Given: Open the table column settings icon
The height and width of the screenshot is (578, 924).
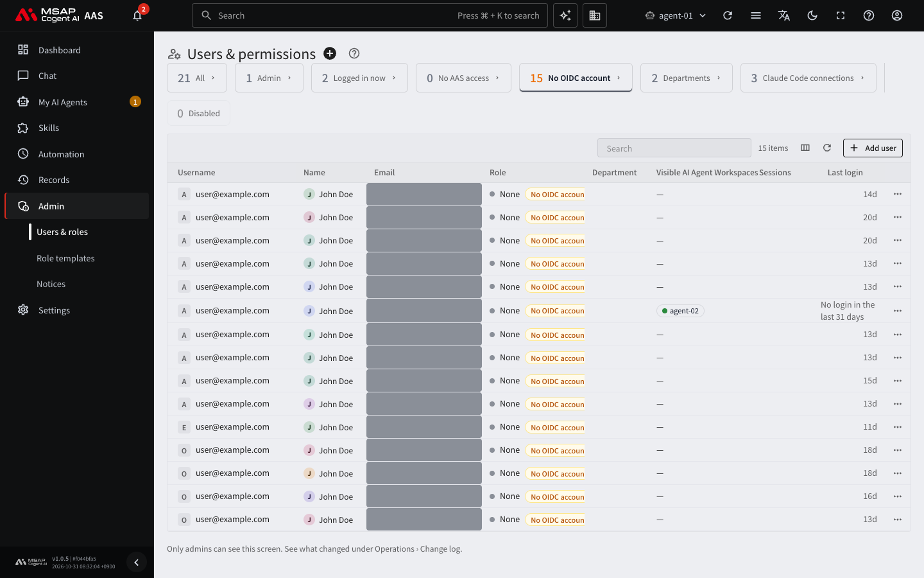Looking at the screenshot, I should coord(805,148).
